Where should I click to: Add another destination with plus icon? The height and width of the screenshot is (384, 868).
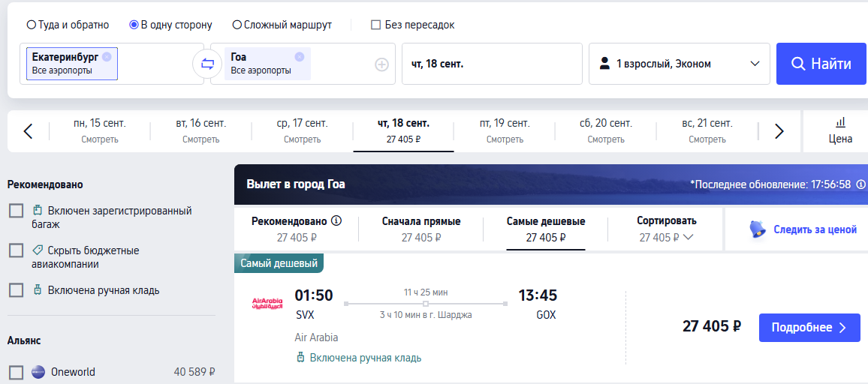[x=382, y=64]
